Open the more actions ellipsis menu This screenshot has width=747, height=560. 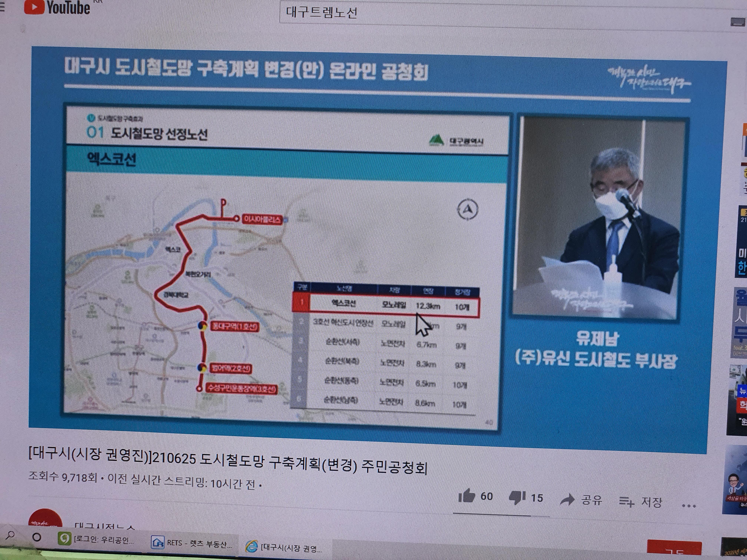click(x=689, y=506)
